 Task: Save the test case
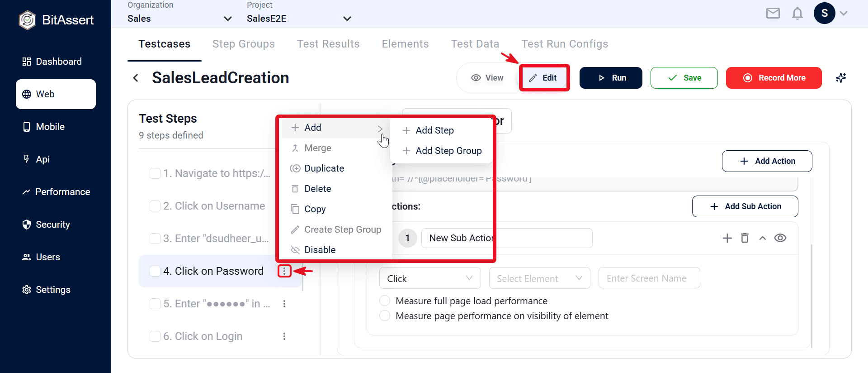pos(684,78)
